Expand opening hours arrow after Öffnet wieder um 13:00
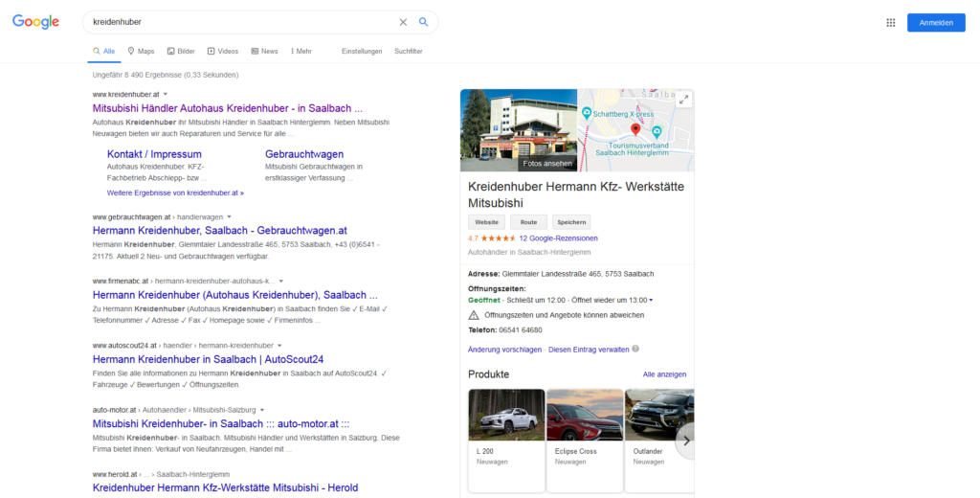The height and width of the screenshot is (498, 980). 651,301
